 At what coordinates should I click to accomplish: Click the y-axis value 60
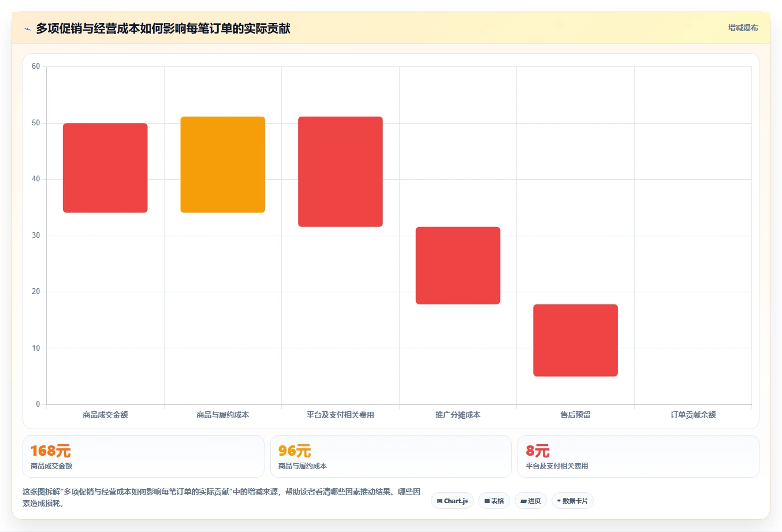36,66
